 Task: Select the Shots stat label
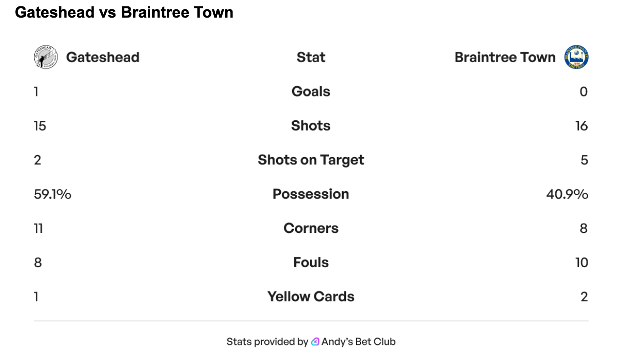click(x=311, y=126)
